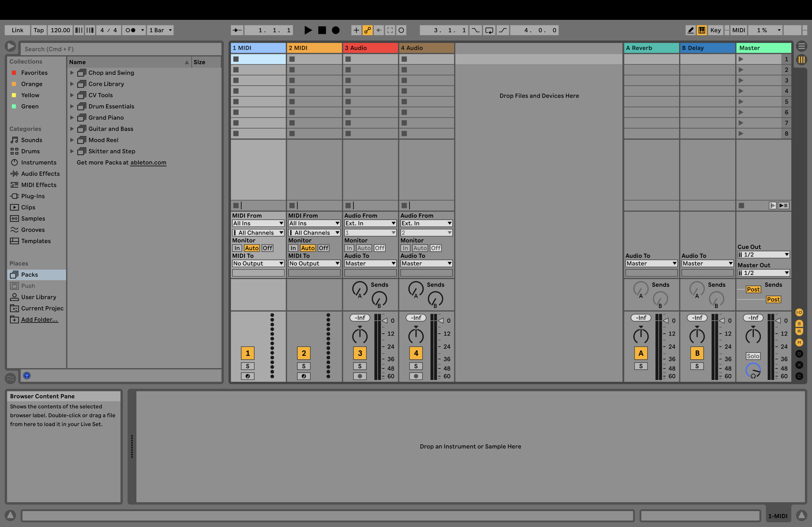Click Stop All Clips square in Master
The height and width of the screenshot is (527, 812).
(741, 206)
